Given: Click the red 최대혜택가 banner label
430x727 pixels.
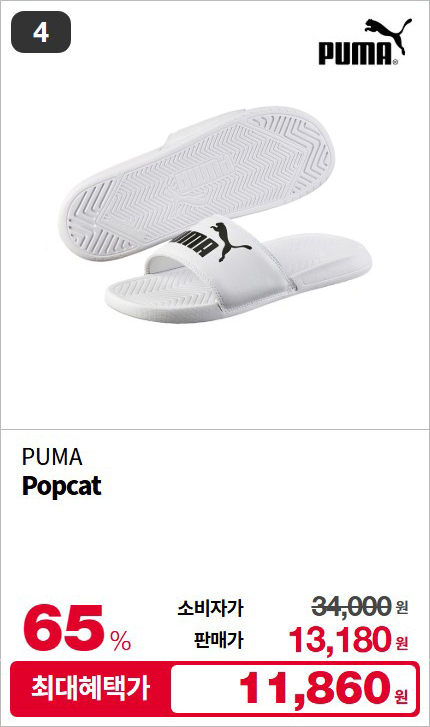Looking at the screenshot, I should (90, 688).
